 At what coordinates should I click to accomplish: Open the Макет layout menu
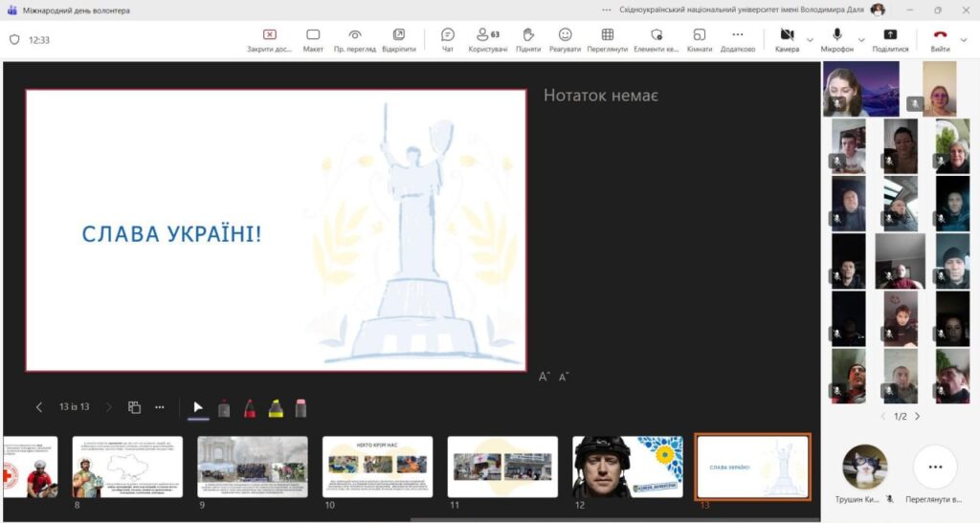pos(313,39)
